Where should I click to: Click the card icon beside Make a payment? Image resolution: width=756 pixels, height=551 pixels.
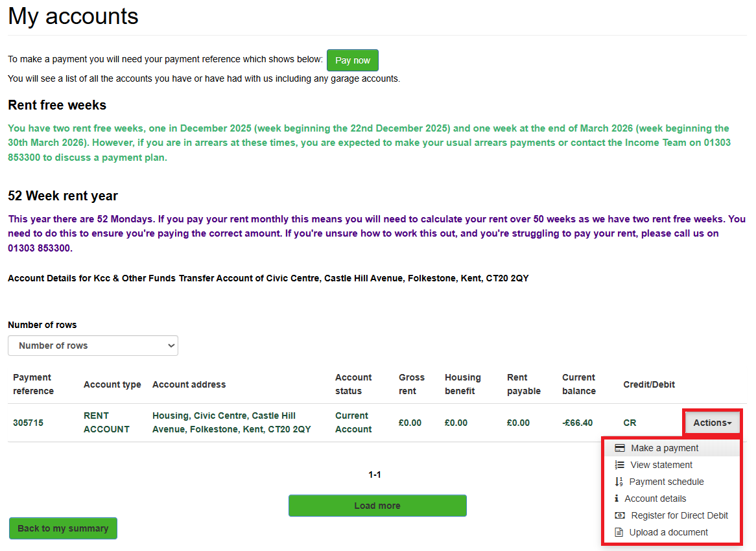(619, 448)
